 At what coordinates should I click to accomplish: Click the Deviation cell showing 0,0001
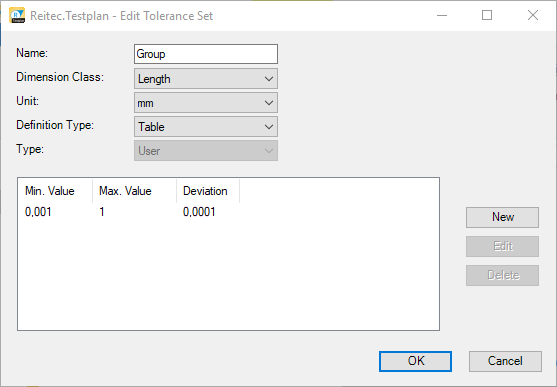click(x=199, y=212)
